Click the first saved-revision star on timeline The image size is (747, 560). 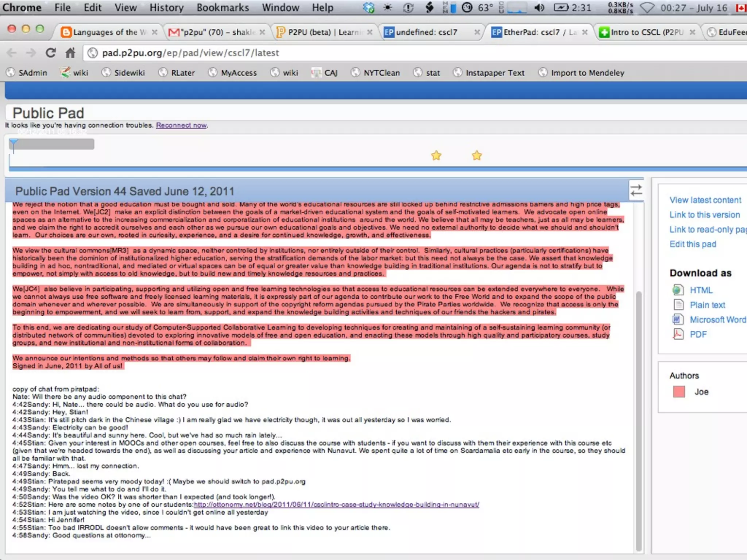436,156
